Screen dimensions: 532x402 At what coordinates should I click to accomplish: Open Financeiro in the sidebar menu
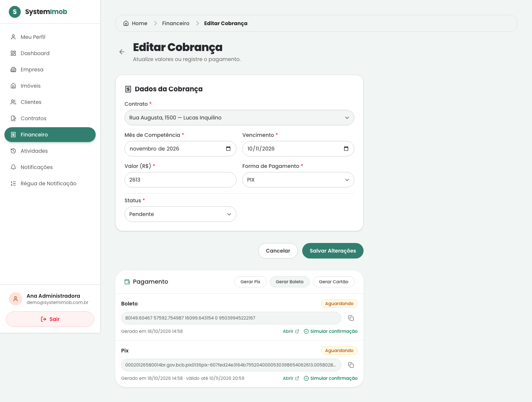pos(50,135)
